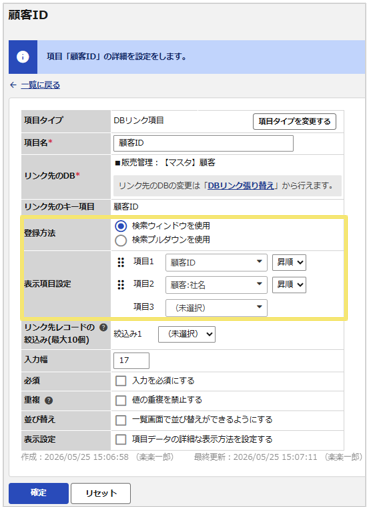Image resolution: width=369 pixels, height=508 pixels.
Task: Open help icon next to 重複
Action: pyautogui.click(x=49, y=400)
